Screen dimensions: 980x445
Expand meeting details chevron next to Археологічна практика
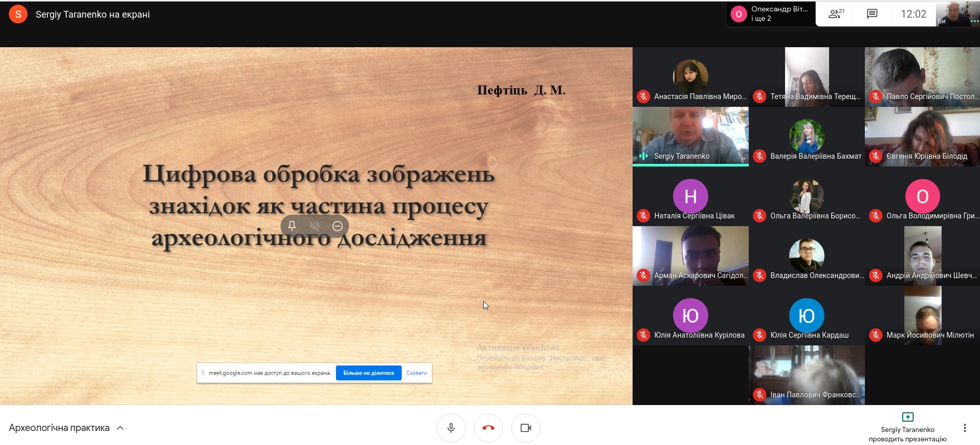point(120,428)
